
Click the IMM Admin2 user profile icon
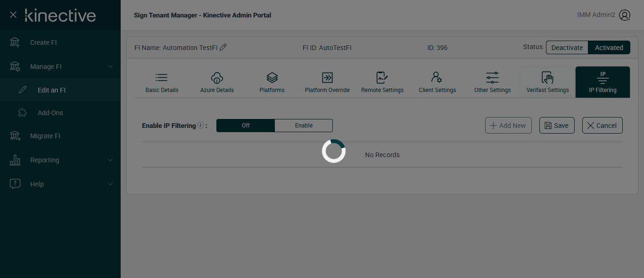coord(625,15)
